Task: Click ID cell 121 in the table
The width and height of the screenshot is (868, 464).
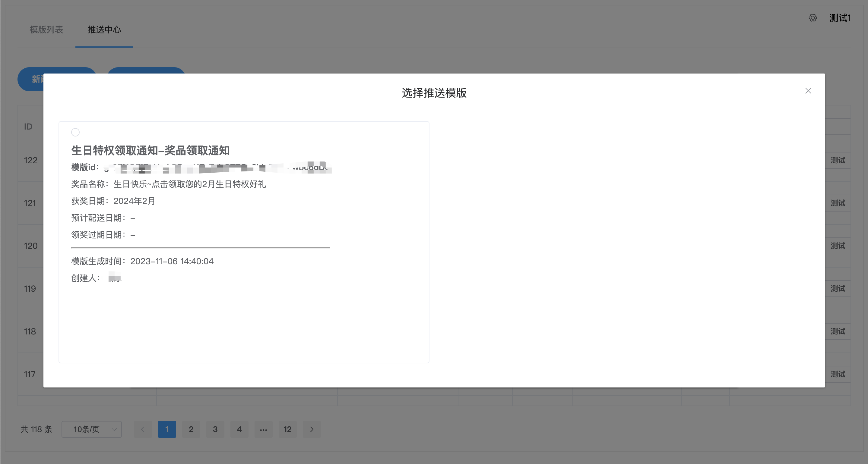Action: (30, 203)
